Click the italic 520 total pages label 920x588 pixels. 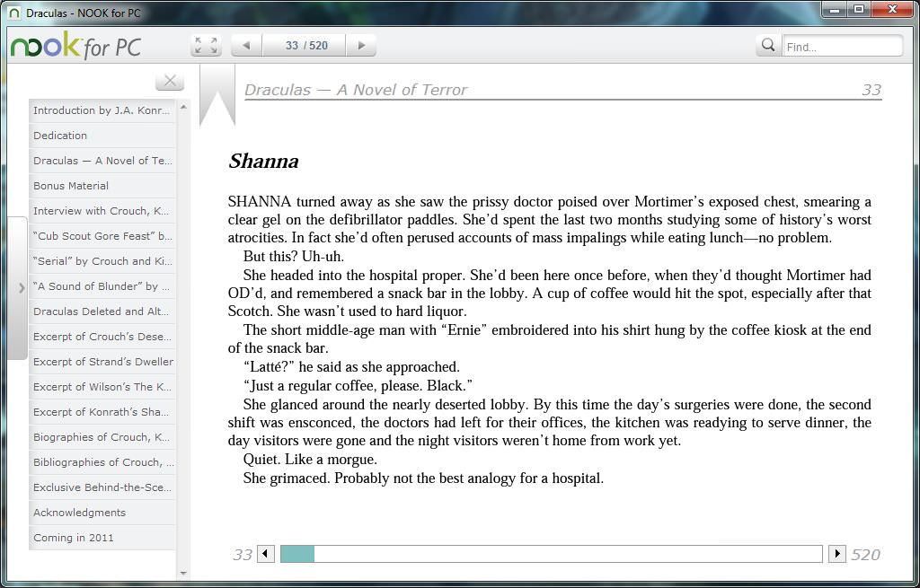865,555
